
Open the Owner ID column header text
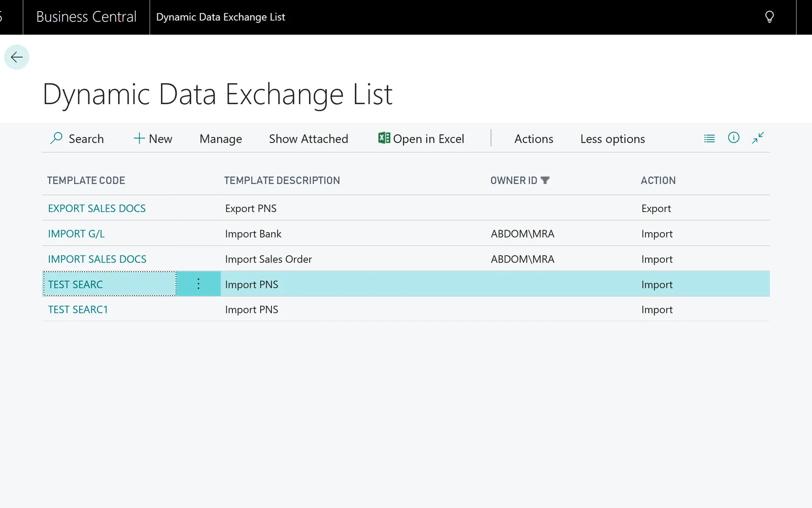[x=514, y=180]
